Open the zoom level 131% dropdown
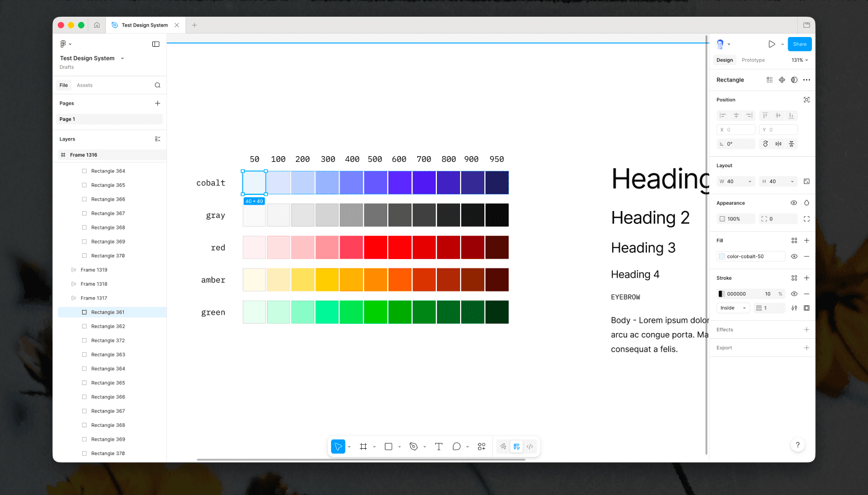The height and width of the screenshot is (495, 868). point(800,60)
